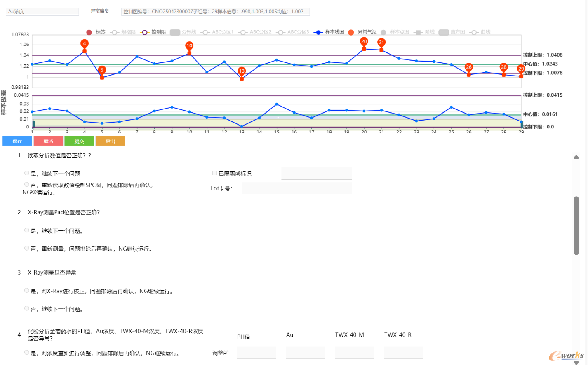Select '是，继续下一个问题' for question 1

[27, 173]
